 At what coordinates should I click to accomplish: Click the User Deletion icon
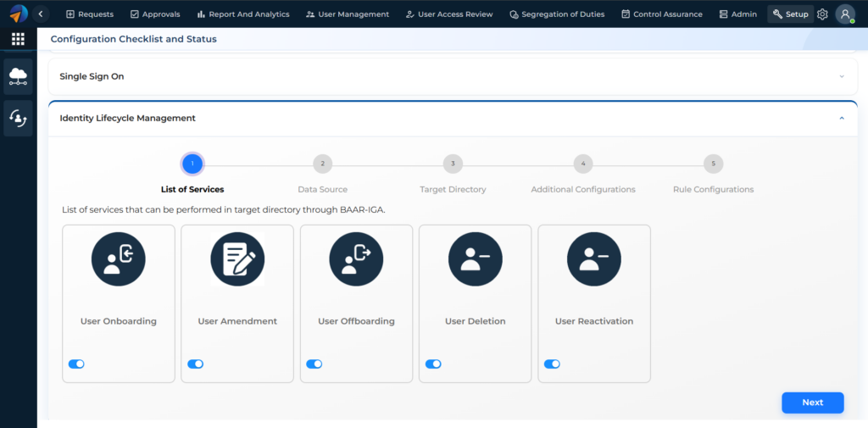point(476,259)
